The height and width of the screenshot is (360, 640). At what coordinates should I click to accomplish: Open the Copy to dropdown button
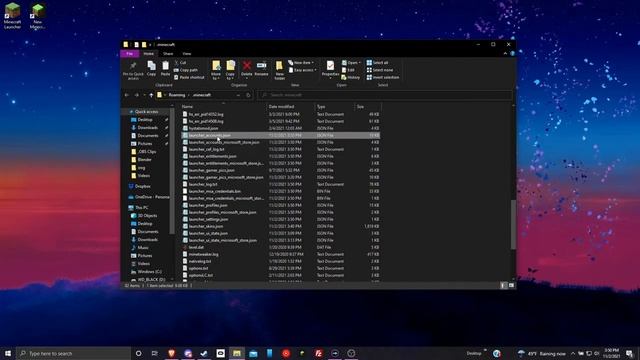coord(230,69)
